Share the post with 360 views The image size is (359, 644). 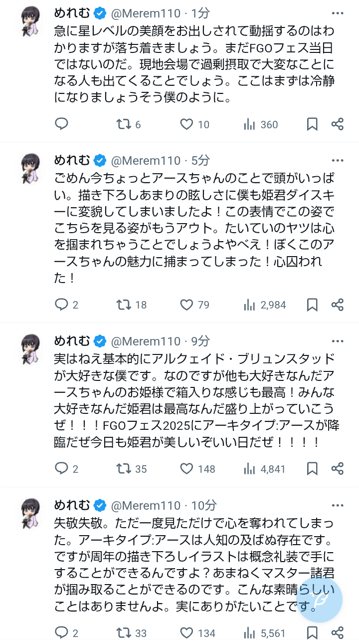point(338,124)
